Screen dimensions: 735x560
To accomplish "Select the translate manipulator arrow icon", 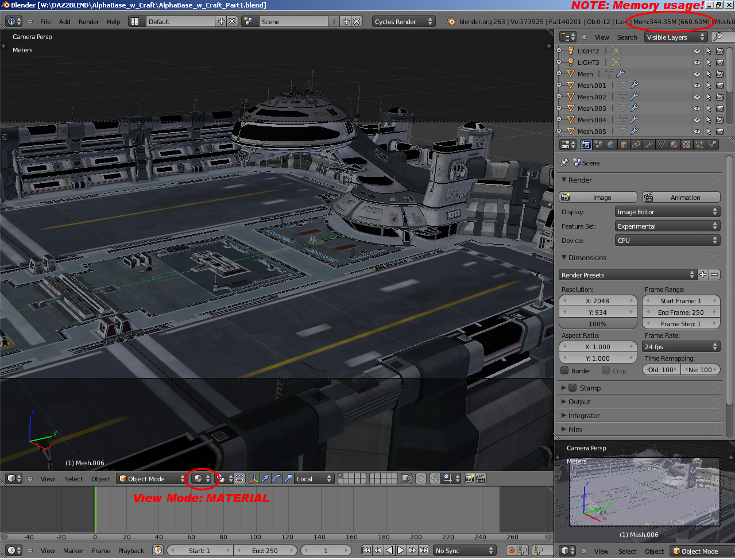I will click(265, 478).
